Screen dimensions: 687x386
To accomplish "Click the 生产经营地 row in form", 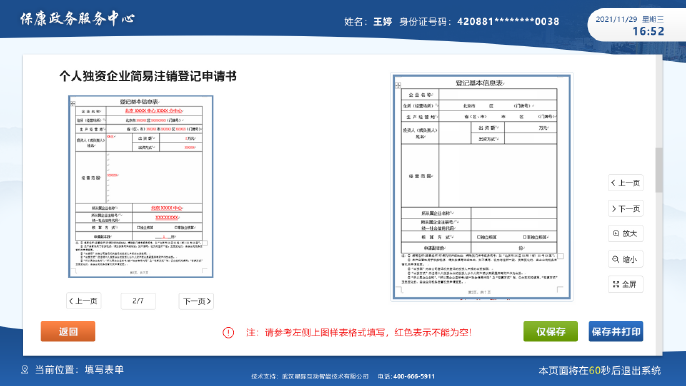I will [479, 117].
